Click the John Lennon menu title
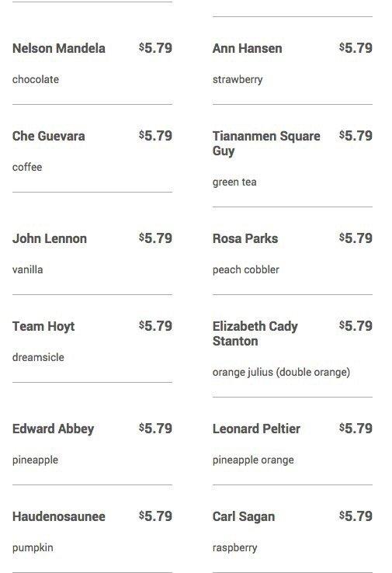 (50, 238)
